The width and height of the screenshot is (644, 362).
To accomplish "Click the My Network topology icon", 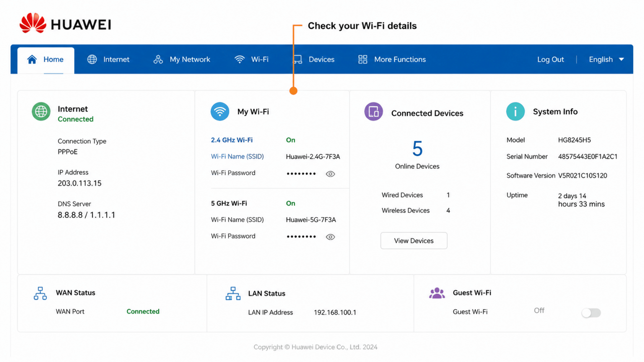I will tap(158, 59).
